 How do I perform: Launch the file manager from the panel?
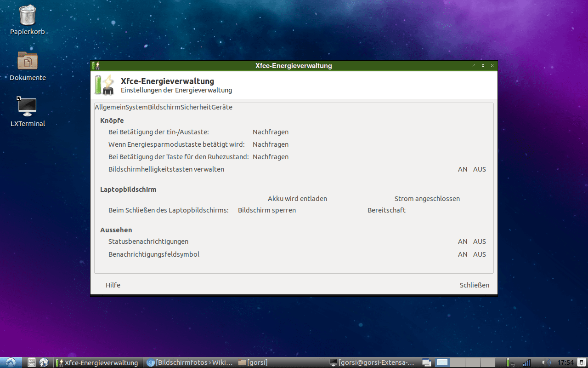[32, 362]
